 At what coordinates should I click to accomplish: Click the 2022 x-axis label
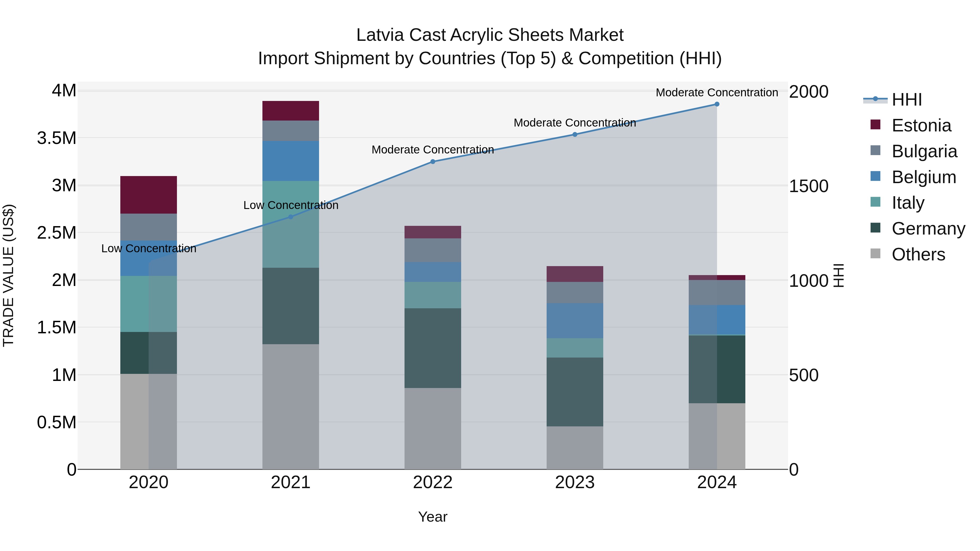[x=433, y=482]
